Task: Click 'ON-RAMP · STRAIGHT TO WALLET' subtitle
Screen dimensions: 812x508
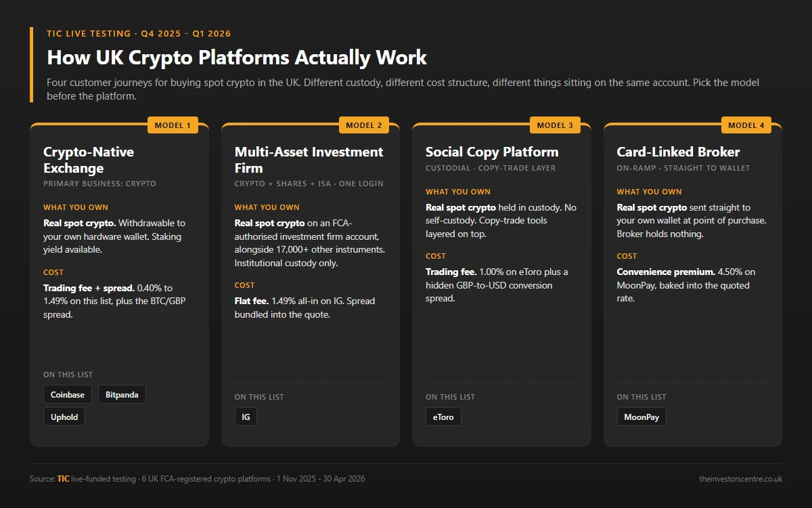Action: (683, 168)
